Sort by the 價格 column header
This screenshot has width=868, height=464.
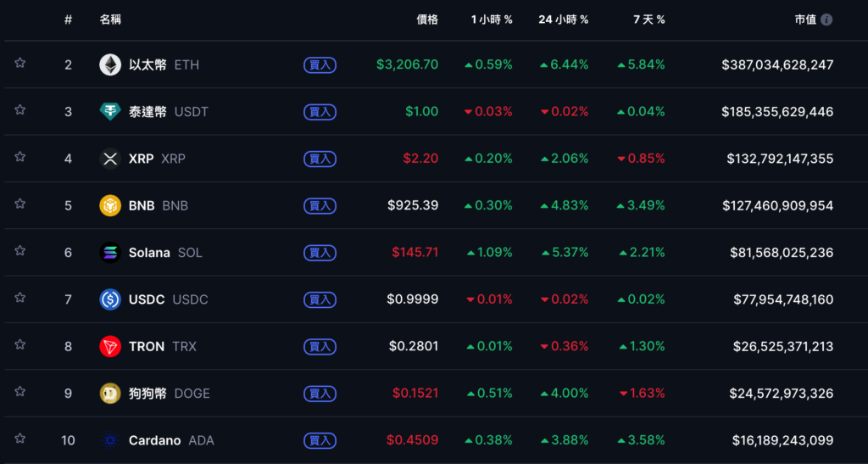coord(427,20)
